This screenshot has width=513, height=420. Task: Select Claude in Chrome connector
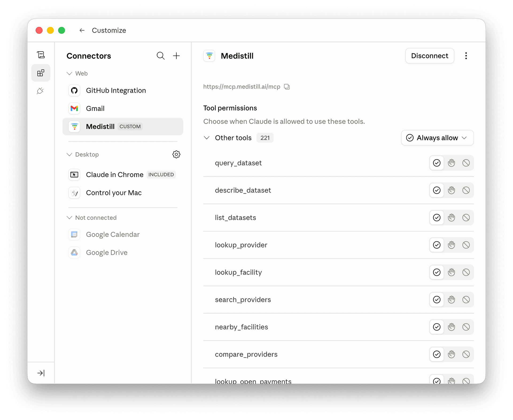click(123, 175)
